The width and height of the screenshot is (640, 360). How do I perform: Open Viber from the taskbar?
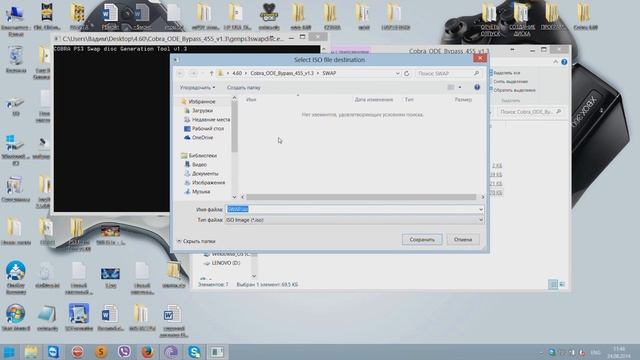(x=124, y=352)
